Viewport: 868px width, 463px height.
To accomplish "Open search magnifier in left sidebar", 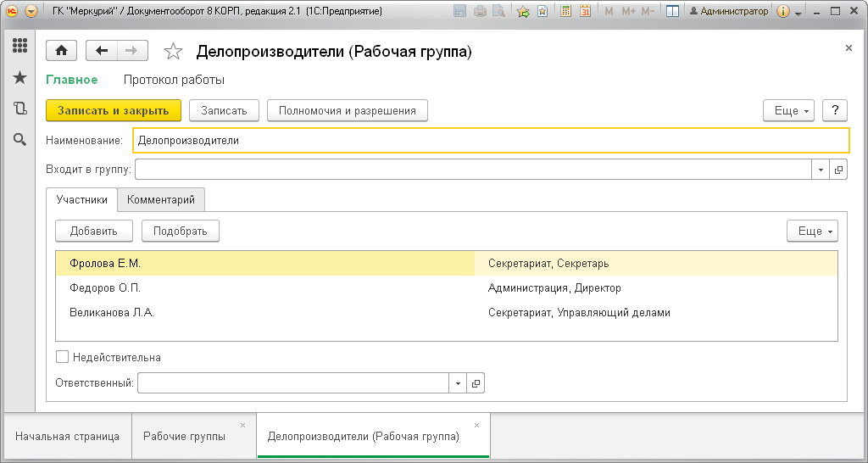I will point(20,140).
